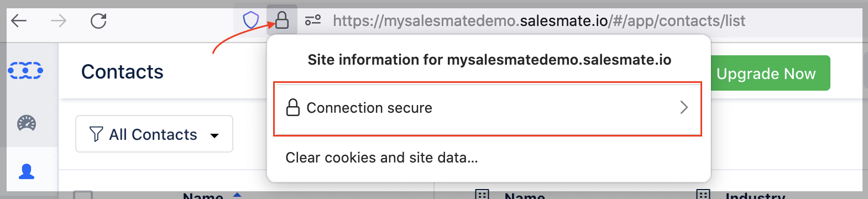Sort by the Name column arrow
Screen dimensions: 868x199
click(x=237, y=195)
